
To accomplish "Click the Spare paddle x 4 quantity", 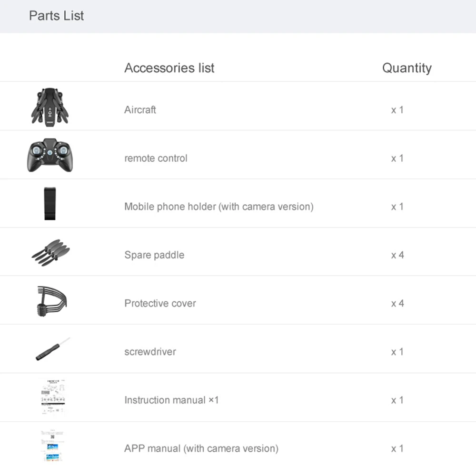I will tap(397, 255).
